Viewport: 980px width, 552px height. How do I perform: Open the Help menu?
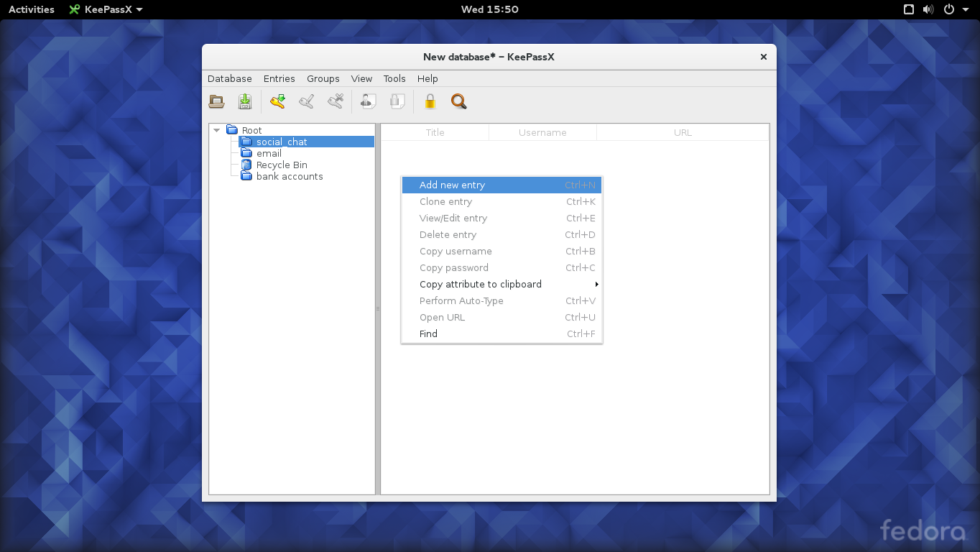427,78
